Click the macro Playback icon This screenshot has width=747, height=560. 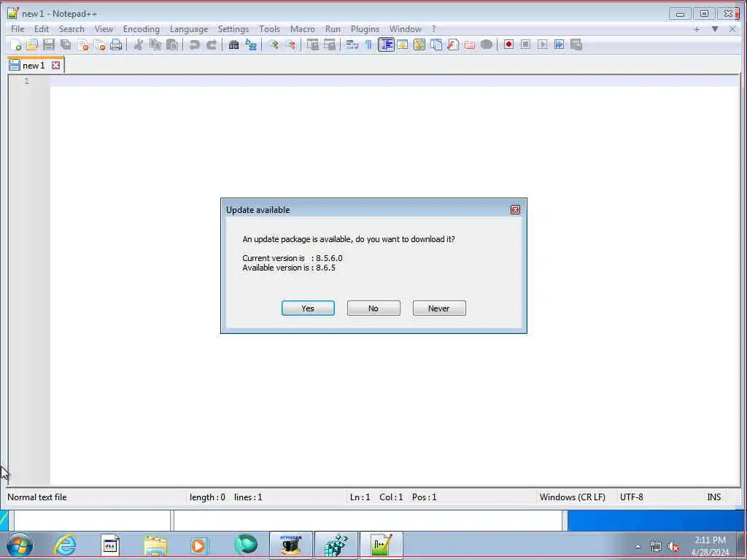[x=542, y=44]
